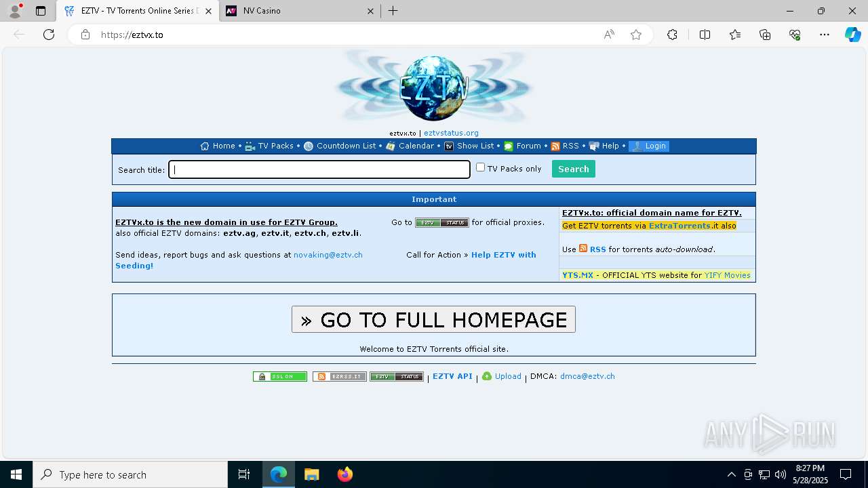Open the Windows Start menu
The image size is (868, 488).
(x=16, y=474)
